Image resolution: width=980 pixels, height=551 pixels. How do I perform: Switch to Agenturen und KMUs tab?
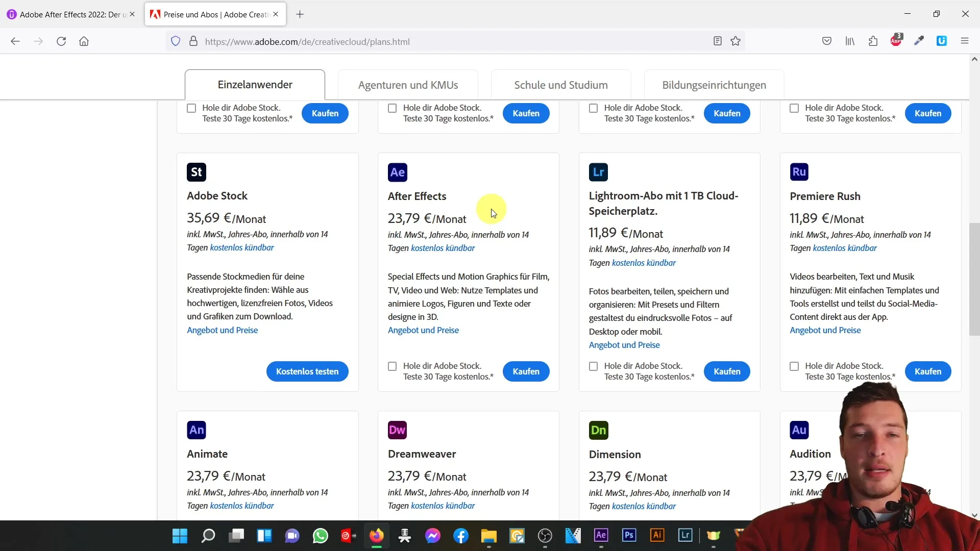coord(408,85)
